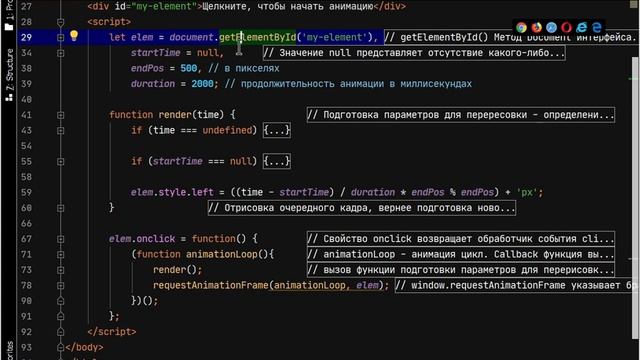Open preview in Opera browser icon

tap(567, 27)
